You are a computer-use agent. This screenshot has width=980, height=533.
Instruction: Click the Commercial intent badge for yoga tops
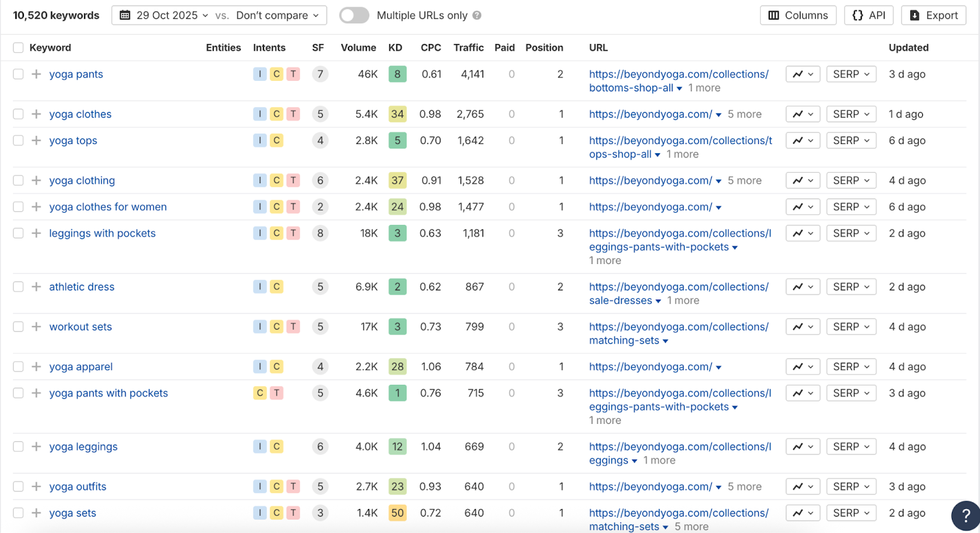point(277,140)
